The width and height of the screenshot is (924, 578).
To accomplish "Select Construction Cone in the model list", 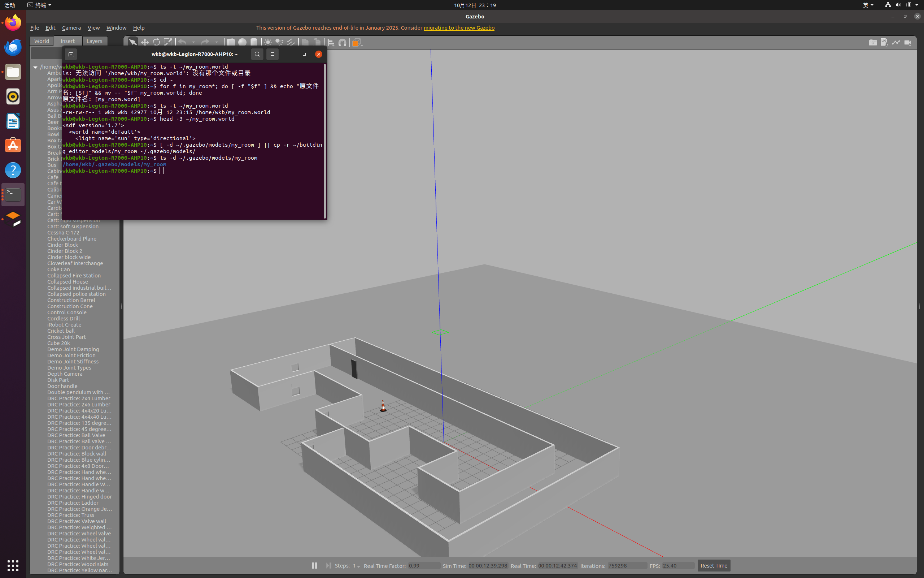I will point(70,306).
